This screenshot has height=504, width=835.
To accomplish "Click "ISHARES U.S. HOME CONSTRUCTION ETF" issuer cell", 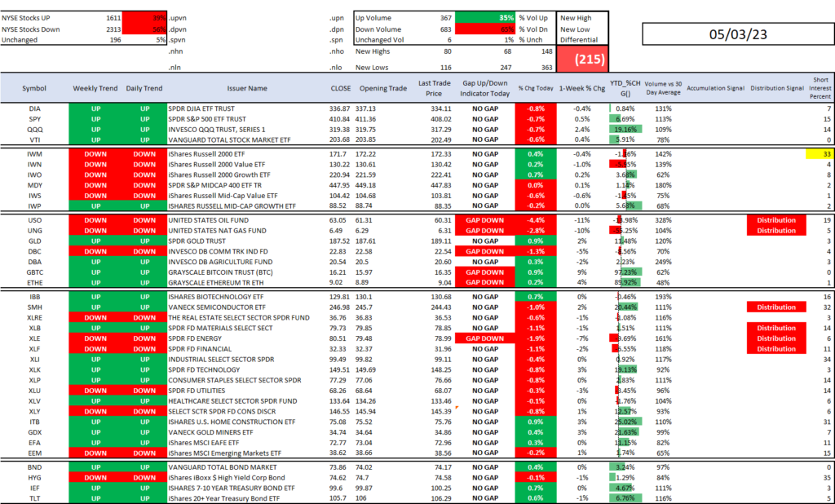I will tap(232, 422).
